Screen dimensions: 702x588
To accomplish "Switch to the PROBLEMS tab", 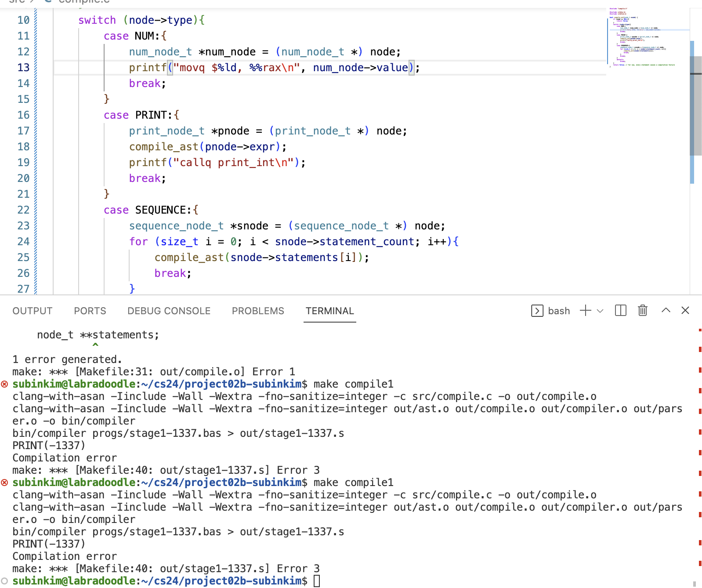I will 258,311.
